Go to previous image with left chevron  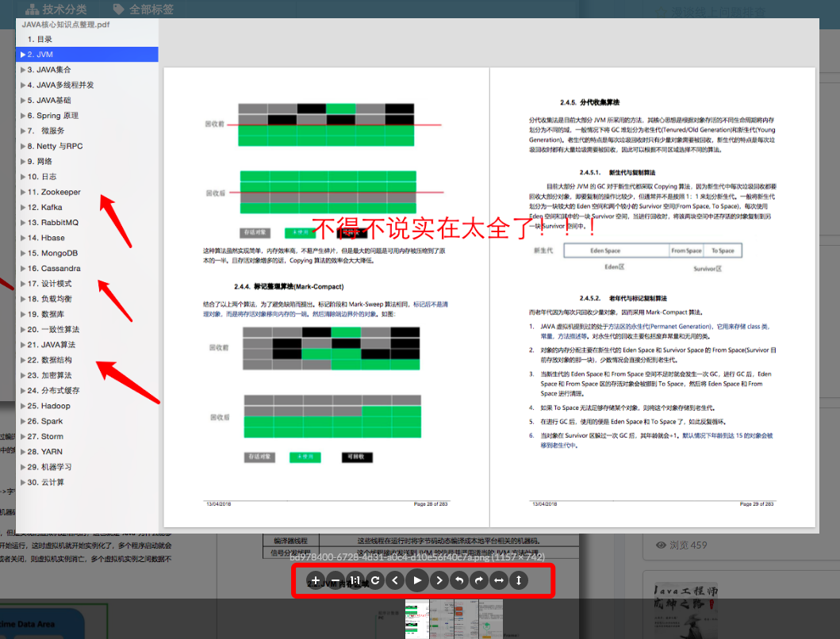395,580
